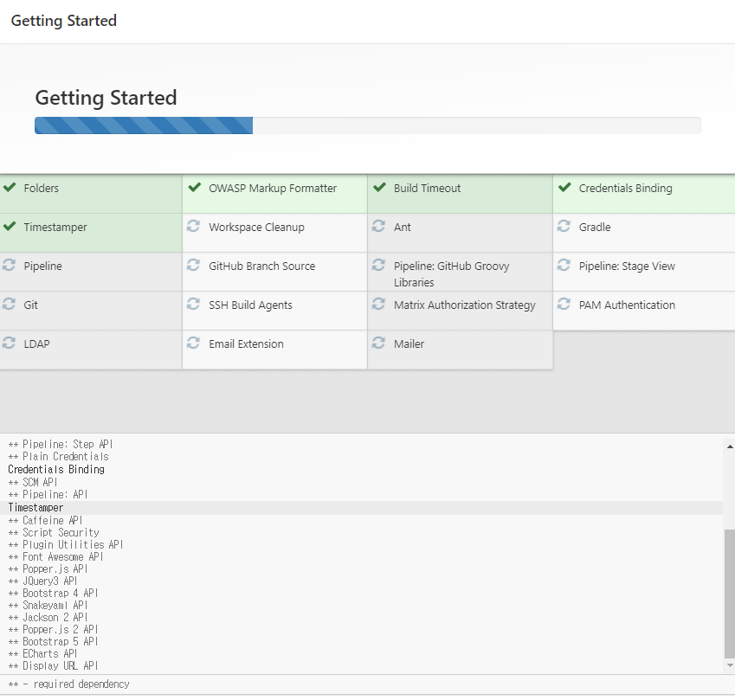Click the required dependency legend text
Screen dimensions: 735x700
[x=68, y=684]
